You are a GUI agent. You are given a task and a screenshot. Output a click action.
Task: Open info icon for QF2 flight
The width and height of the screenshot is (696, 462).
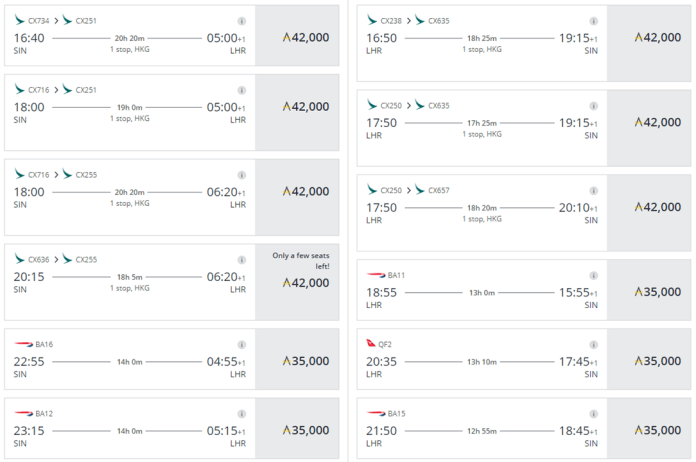point(593,344)
